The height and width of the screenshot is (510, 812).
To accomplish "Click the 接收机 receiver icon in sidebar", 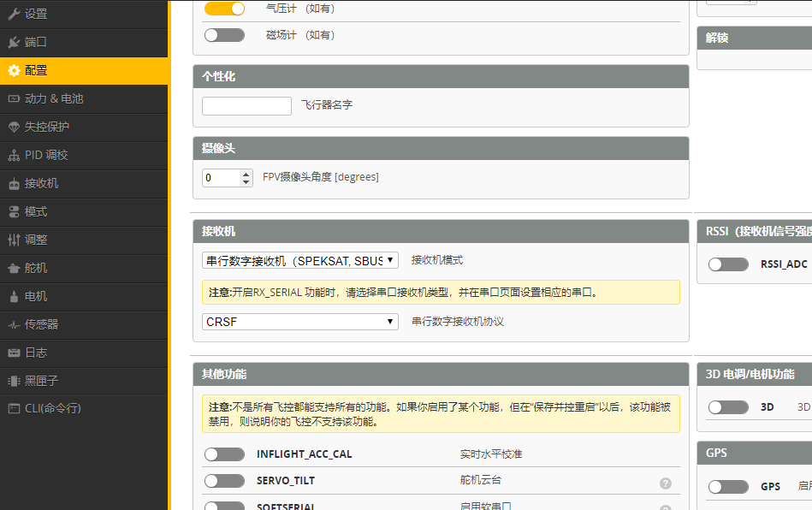I will click(x=14, y=183).
